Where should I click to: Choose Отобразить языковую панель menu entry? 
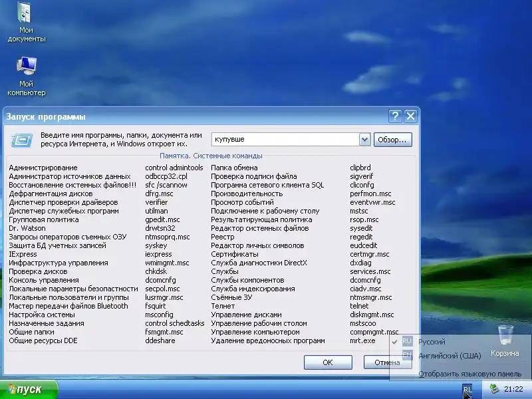pyautogui.click(x=469, y=374)
